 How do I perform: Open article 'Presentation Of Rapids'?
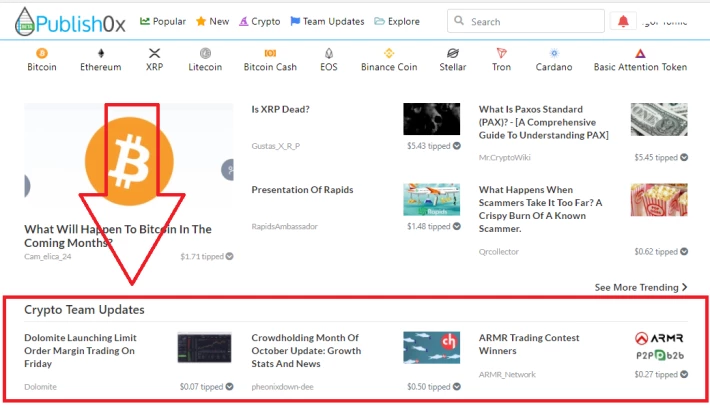click(302, 190)
